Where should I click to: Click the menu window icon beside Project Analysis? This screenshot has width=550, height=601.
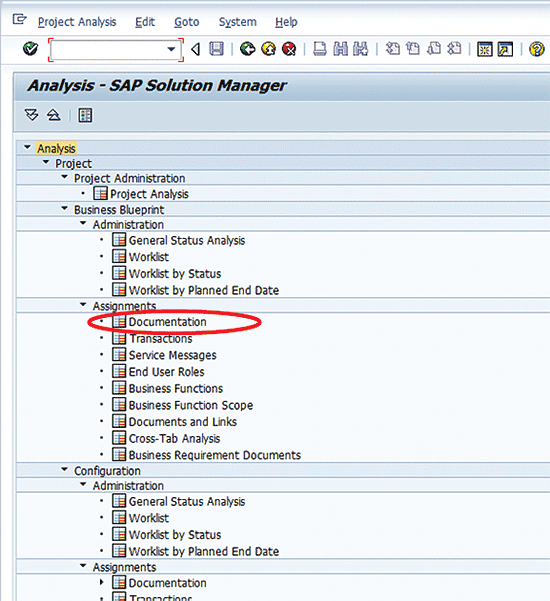click(19, 19)
